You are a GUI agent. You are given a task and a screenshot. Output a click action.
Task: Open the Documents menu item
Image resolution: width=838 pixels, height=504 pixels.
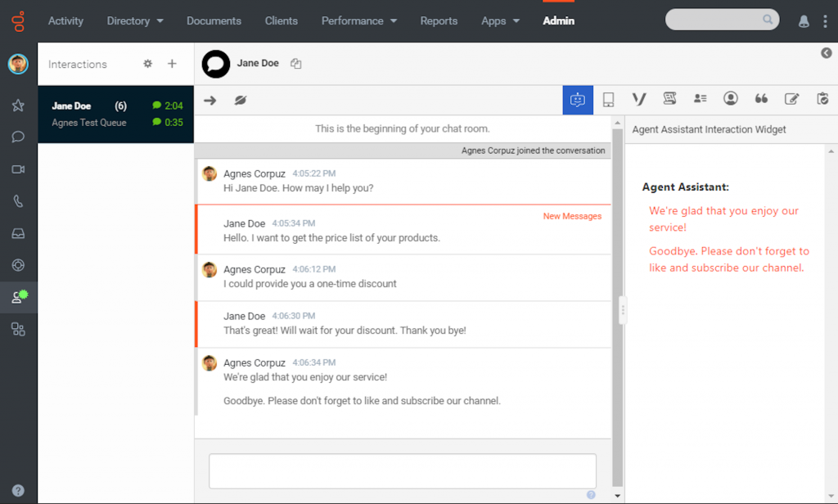pos(214,20)
